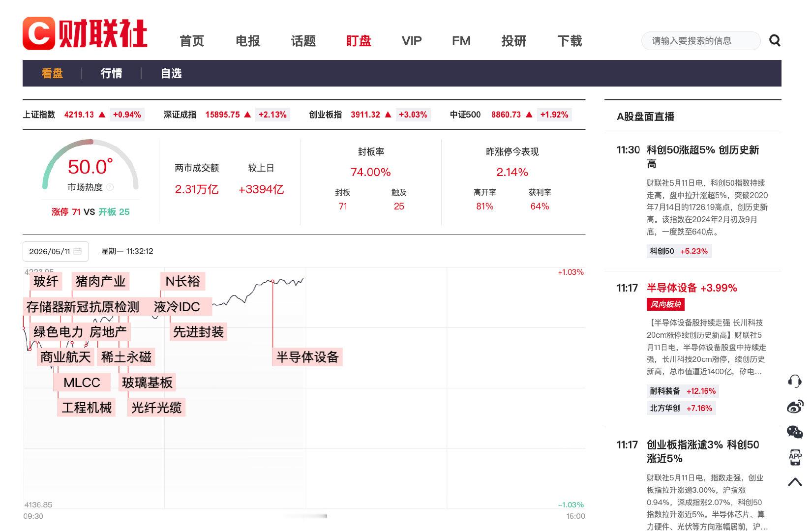The height and width of the screenshot is (531, 812).
Task: Open the 科创50 +5.23% stock tag
Action: pos(679,251)
